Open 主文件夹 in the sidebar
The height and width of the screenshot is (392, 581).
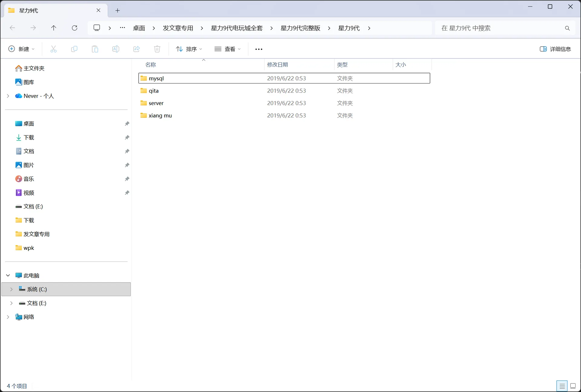pyautogui.click(x=30, y=68)
